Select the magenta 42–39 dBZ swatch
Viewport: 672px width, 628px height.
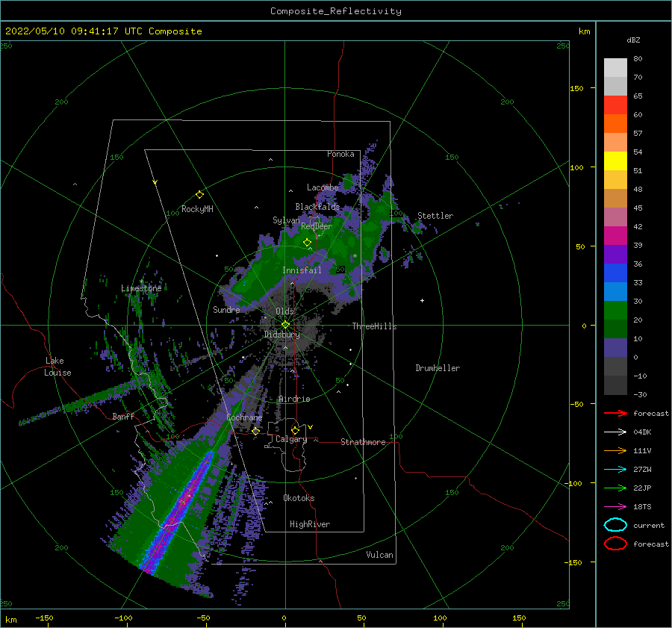coord(615,236)
